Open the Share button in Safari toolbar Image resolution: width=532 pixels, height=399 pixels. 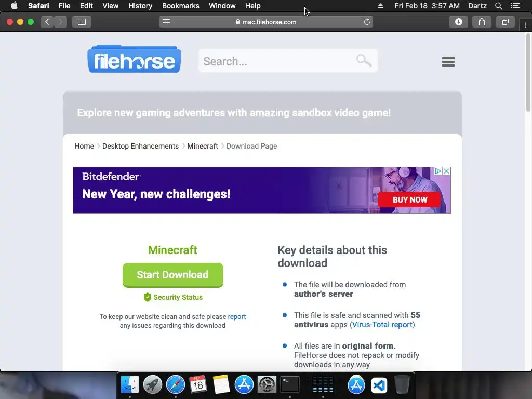[x=482, y=22]
